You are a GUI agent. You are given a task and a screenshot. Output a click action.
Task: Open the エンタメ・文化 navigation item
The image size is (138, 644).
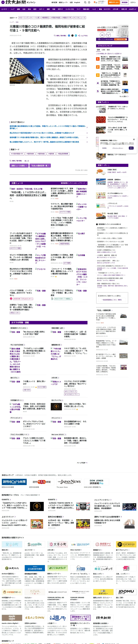pyautogui.click(x=70, y=9)
